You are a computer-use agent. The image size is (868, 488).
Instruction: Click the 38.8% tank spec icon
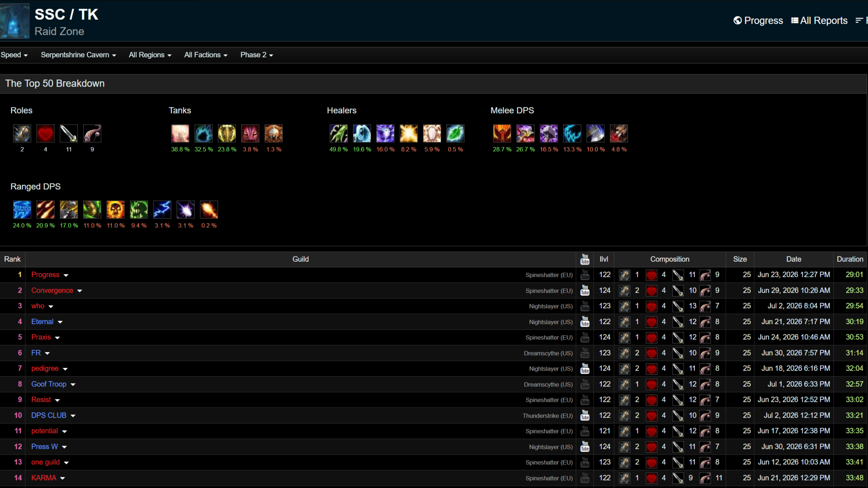click(x=180, y=134)
